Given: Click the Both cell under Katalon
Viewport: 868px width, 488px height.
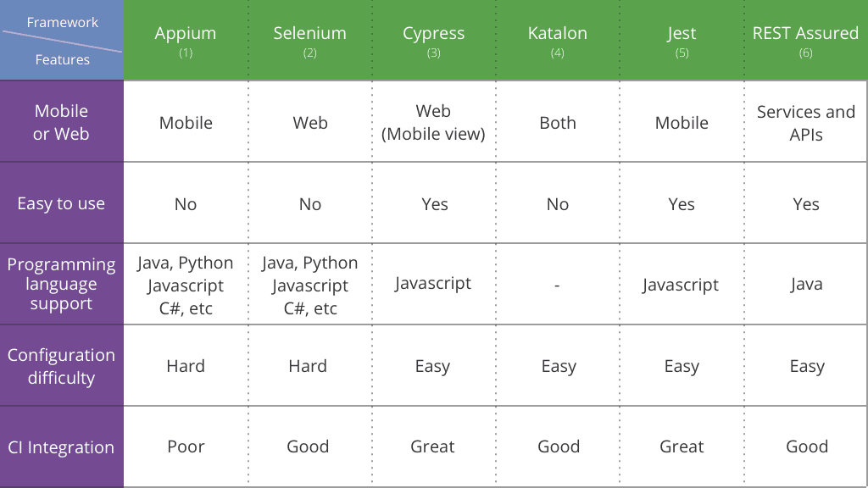Looking at the screenshot, I should (558, 122).
